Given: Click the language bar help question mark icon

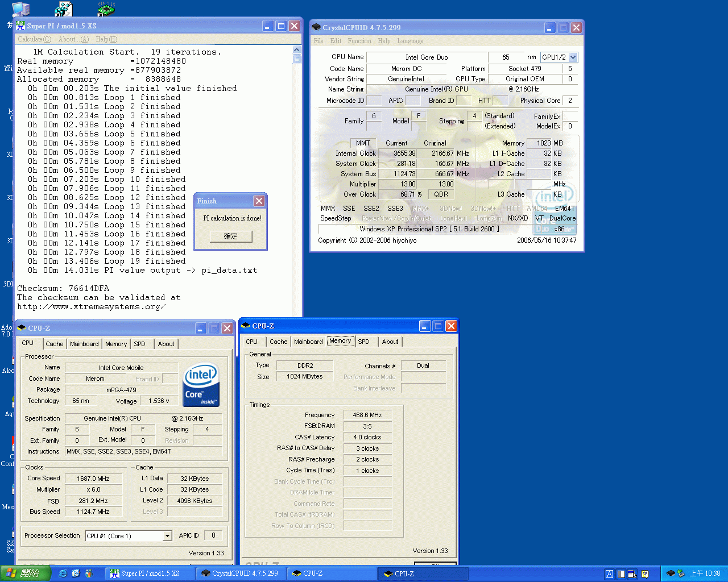Looking at the screenshot, I should click(644, 574).
